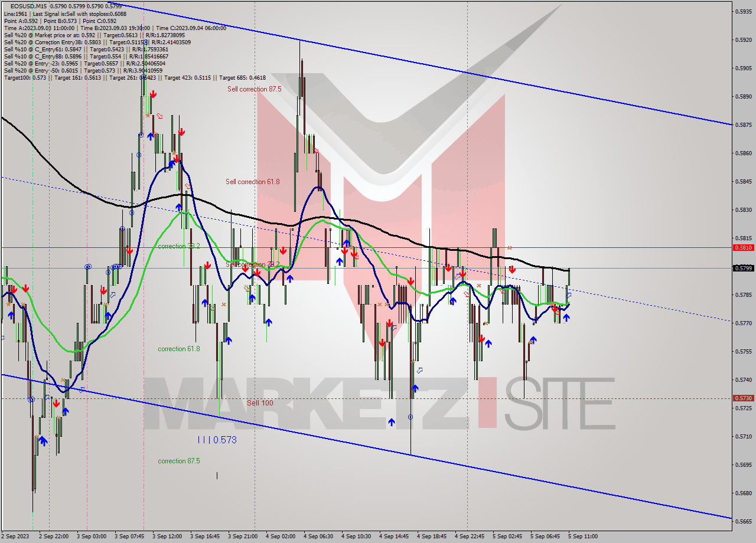
Task: Click the 0.5920 price axis value
Action: tap(743, 40)
